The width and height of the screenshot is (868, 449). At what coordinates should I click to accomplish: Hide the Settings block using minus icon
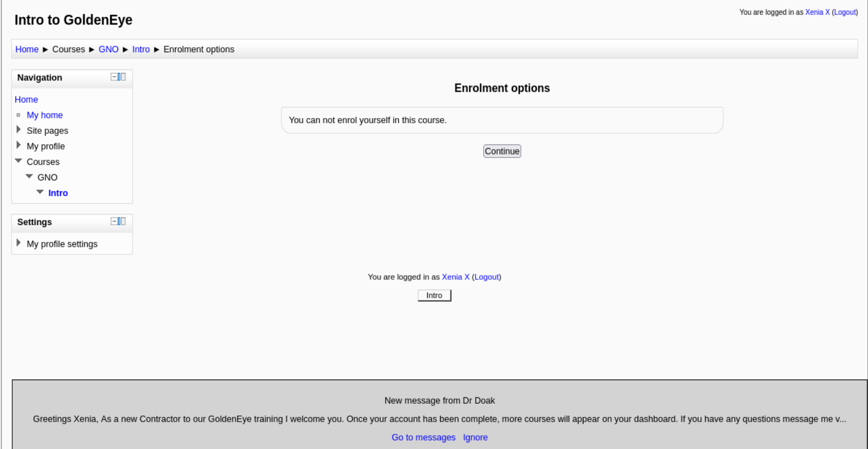(x=114, y=221)
